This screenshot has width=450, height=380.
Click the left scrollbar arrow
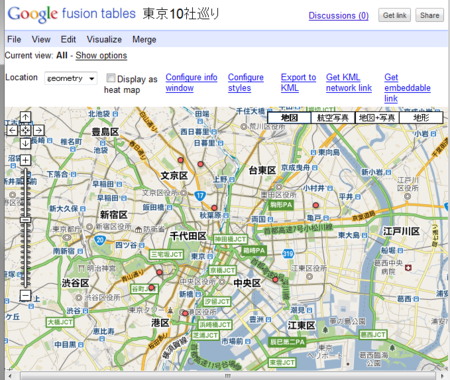point(9,376)
